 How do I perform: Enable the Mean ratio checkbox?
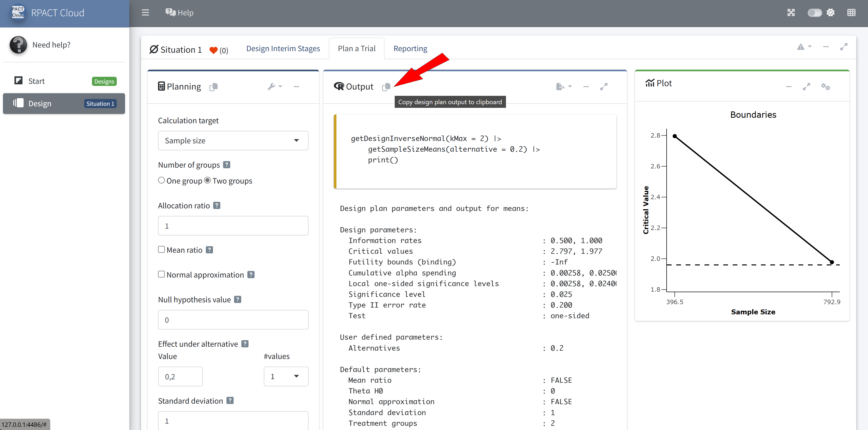[x=161, y=250]
